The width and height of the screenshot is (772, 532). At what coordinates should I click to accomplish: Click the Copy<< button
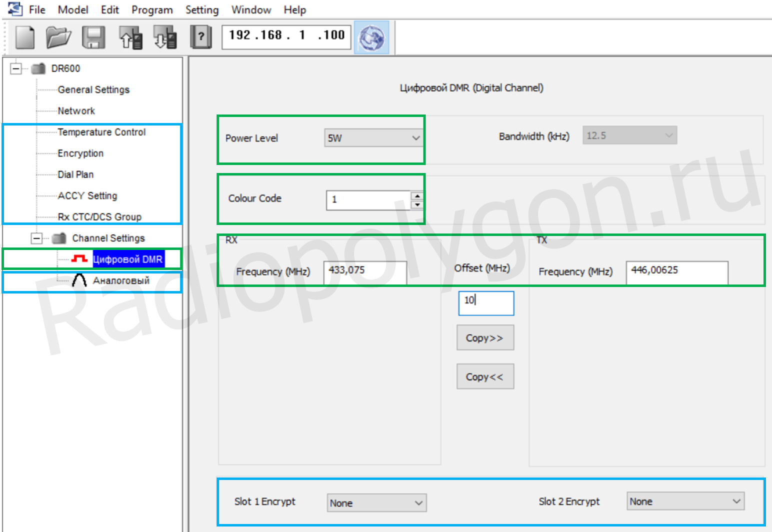(x=485, y=376)
